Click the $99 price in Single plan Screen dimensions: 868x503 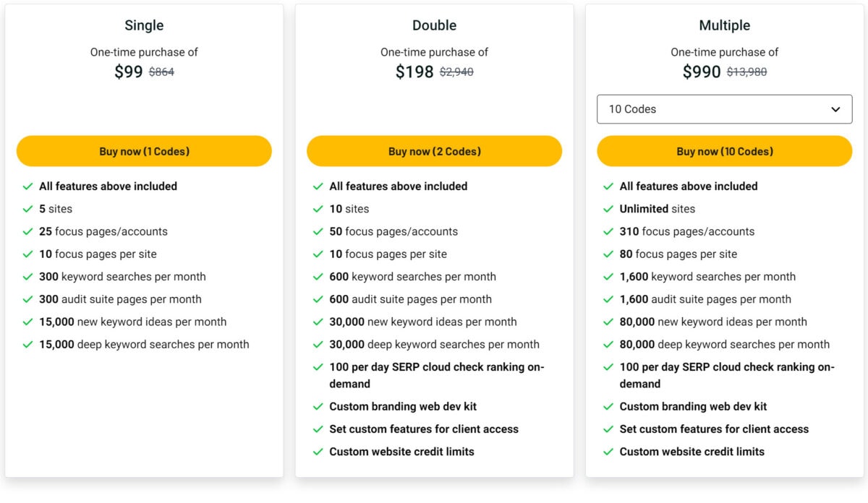pos(128,72)
